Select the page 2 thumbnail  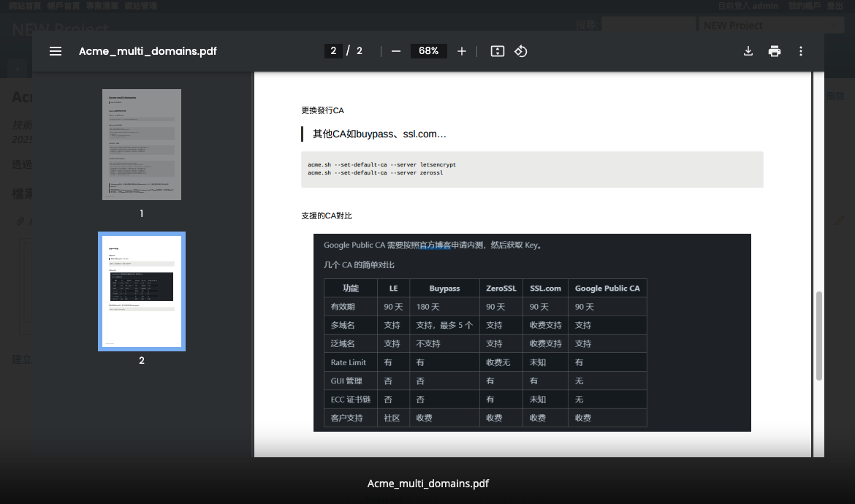142,291
